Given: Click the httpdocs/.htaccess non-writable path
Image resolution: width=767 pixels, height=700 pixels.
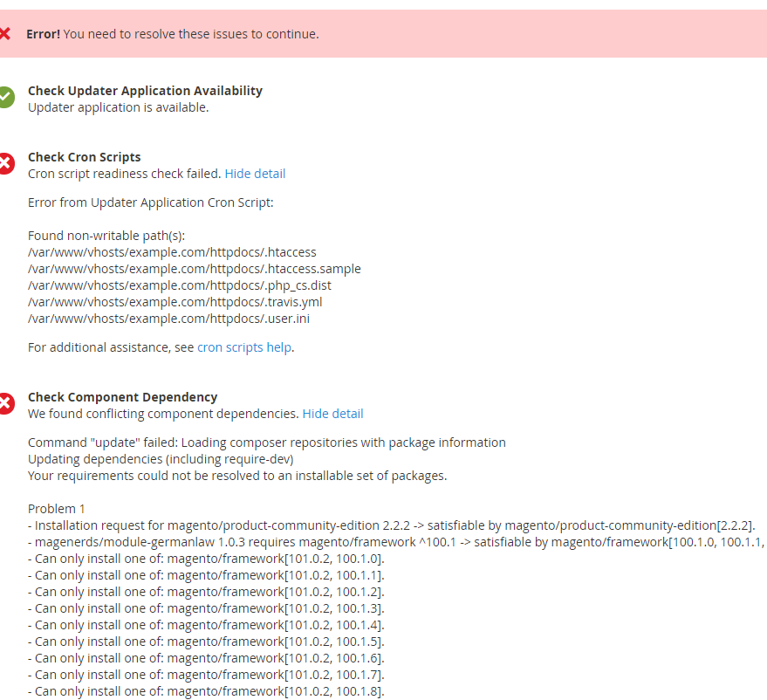Looking at the screenshot, I should pos(172,252).
